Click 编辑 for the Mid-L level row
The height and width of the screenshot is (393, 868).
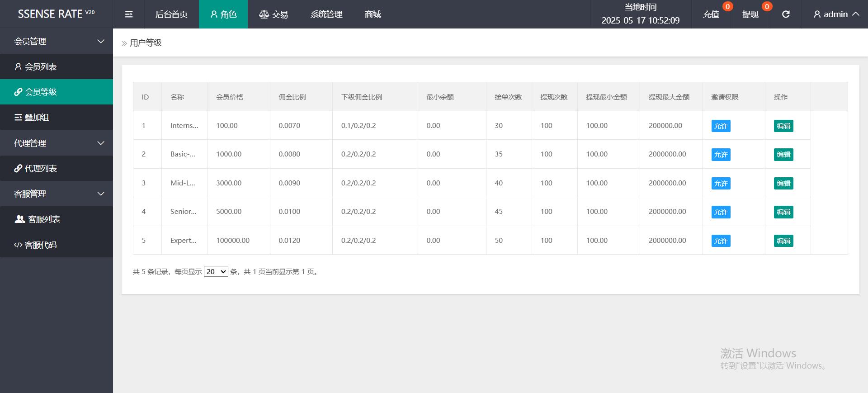(783, 183)
